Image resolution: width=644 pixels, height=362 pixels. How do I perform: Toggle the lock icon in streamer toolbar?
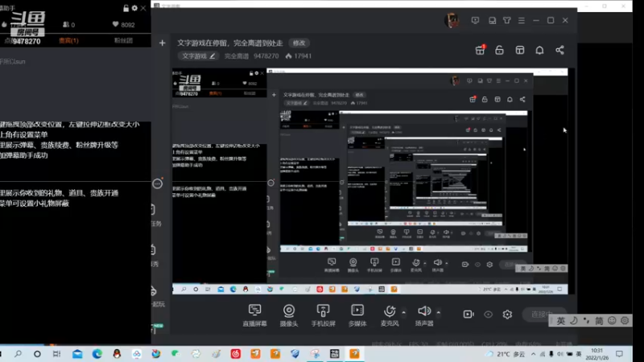[499, 50]
